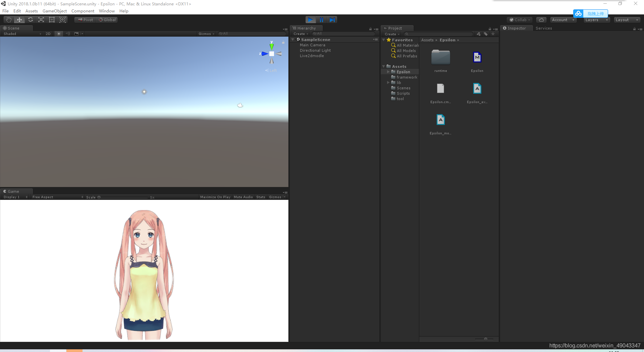Open the Hierarchy Create dropdown
644x352 pixels.
301,34
